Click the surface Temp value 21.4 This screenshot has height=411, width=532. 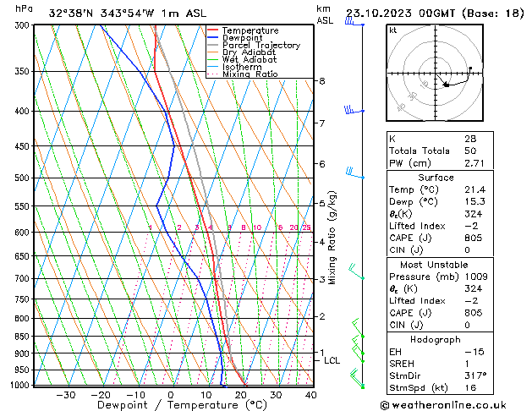pos(475,189)
